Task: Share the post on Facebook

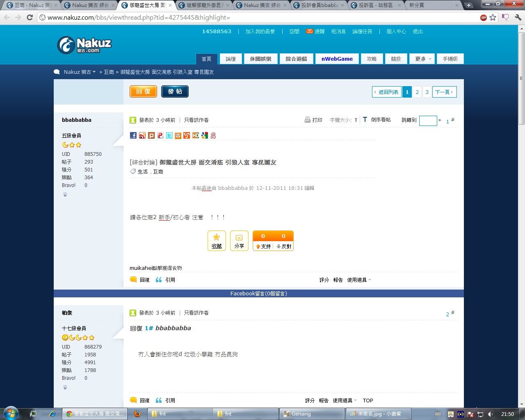Action: (133, 135)
